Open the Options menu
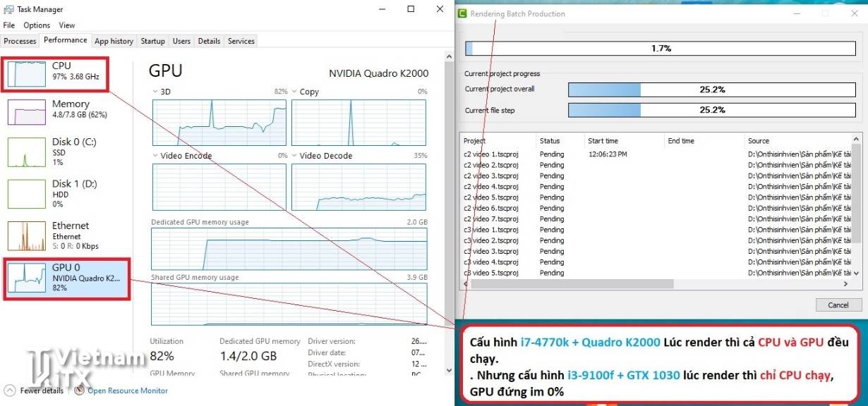868x406 pixels. (x=37, y=25)
